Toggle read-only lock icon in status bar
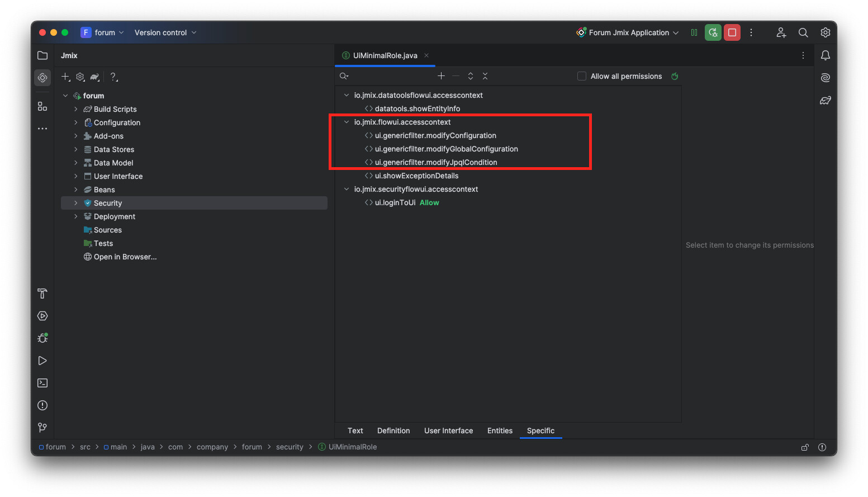 point(805,447)
